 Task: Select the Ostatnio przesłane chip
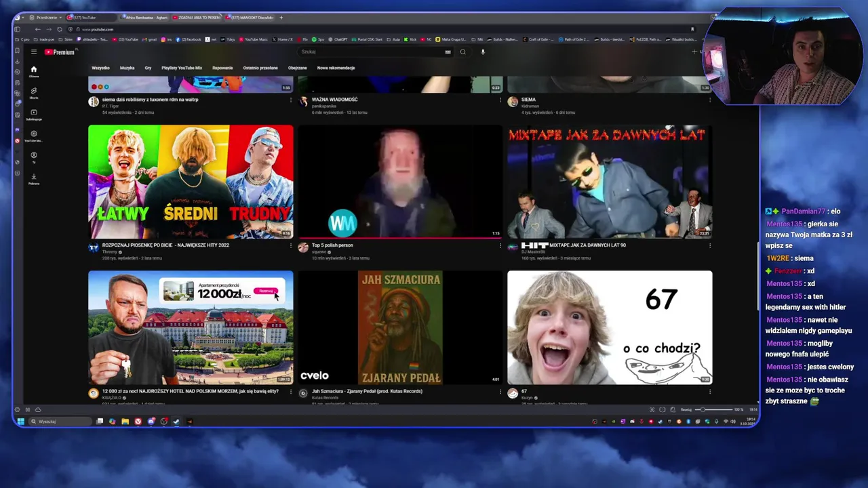(x=260, y=68)
